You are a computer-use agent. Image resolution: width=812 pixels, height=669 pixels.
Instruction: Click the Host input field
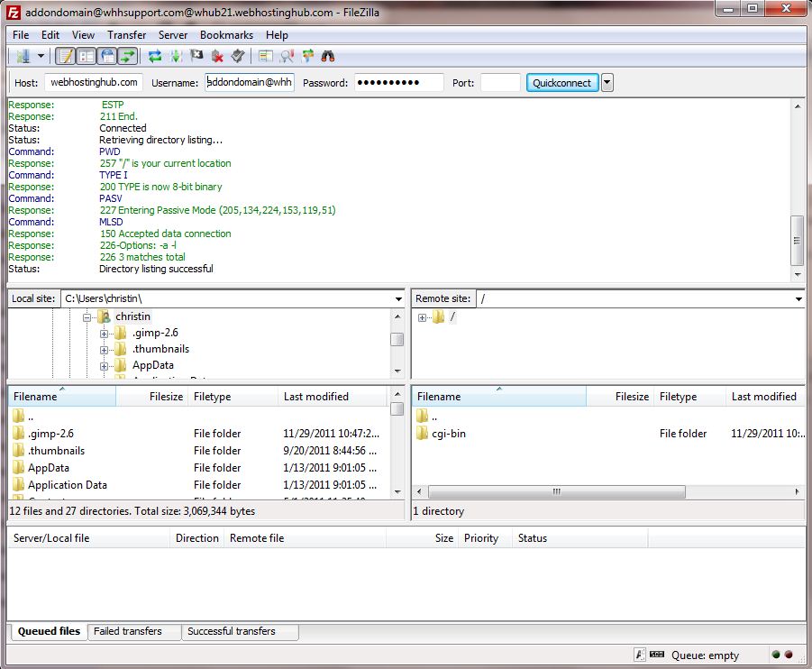coord(94,83)
